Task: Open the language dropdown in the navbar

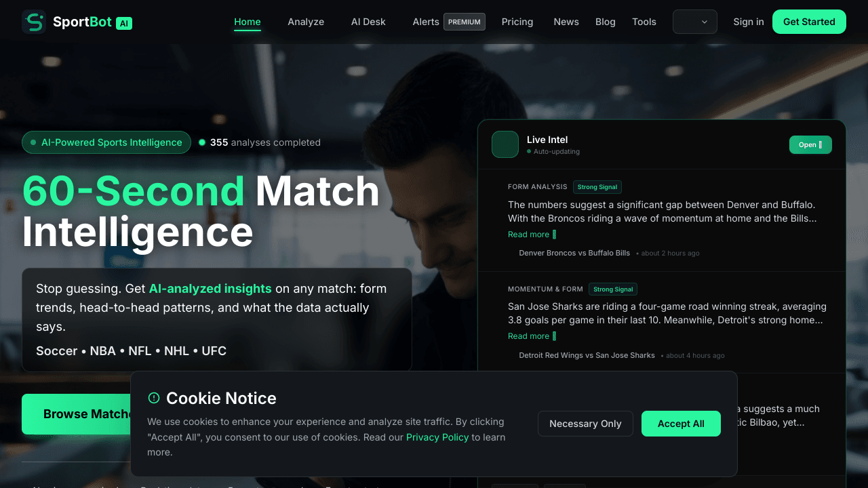Action: (695, 22)
